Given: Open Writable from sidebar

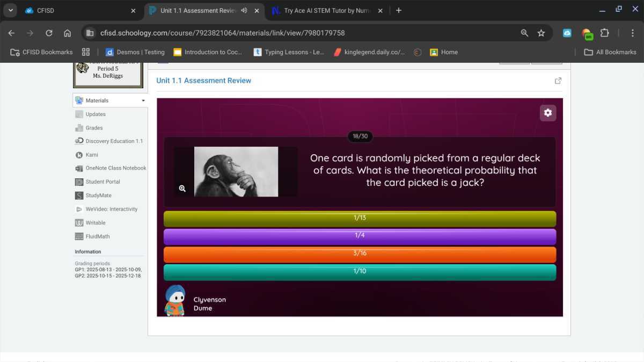Looking at the screenshot, I should click(96, 223).
